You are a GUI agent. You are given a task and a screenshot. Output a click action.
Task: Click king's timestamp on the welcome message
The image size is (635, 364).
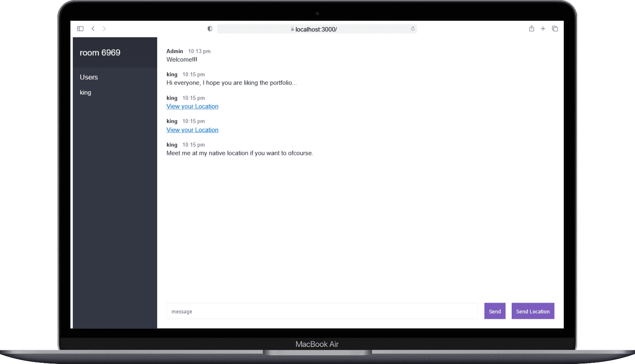pos(193,74)
